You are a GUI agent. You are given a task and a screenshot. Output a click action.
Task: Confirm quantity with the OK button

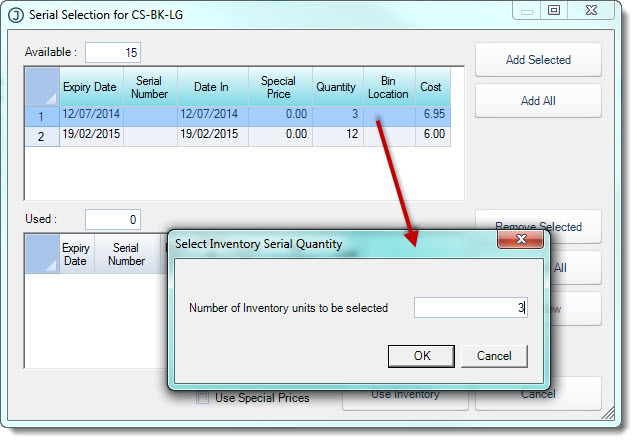[421, 356]
